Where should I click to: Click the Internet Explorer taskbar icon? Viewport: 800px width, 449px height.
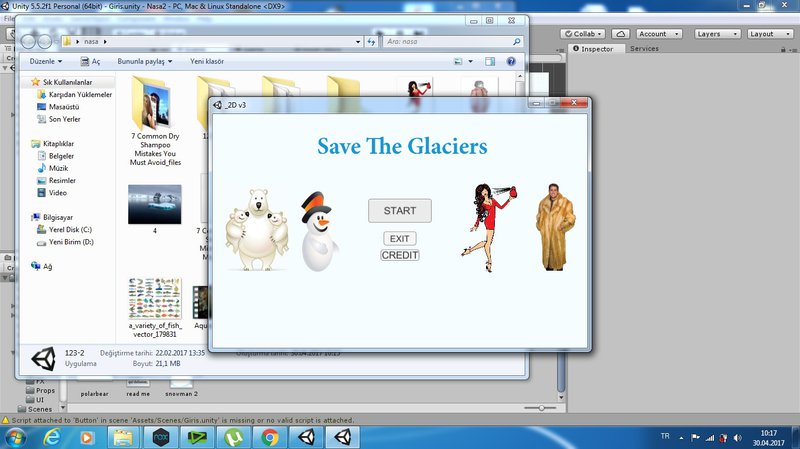(49, 437)
